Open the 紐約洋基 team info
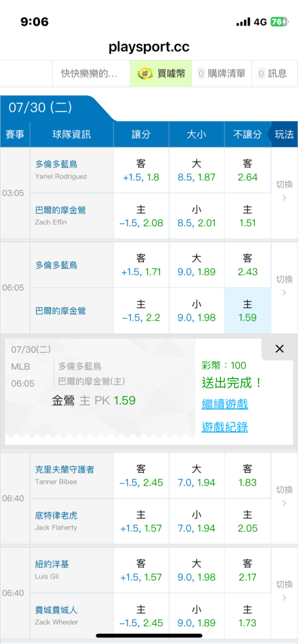Screen dimensions: 298x644 point(52,564)
